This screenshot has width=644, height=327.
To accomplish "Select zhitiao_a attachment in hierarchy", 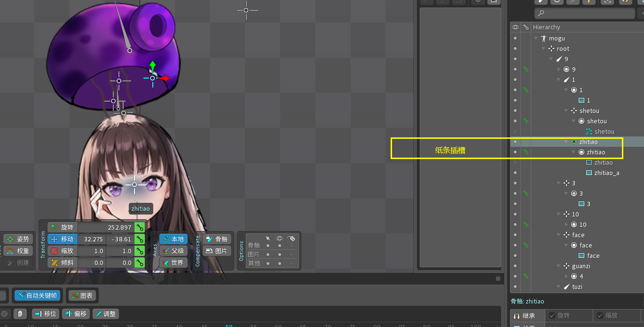I will (x=606, y=173).
